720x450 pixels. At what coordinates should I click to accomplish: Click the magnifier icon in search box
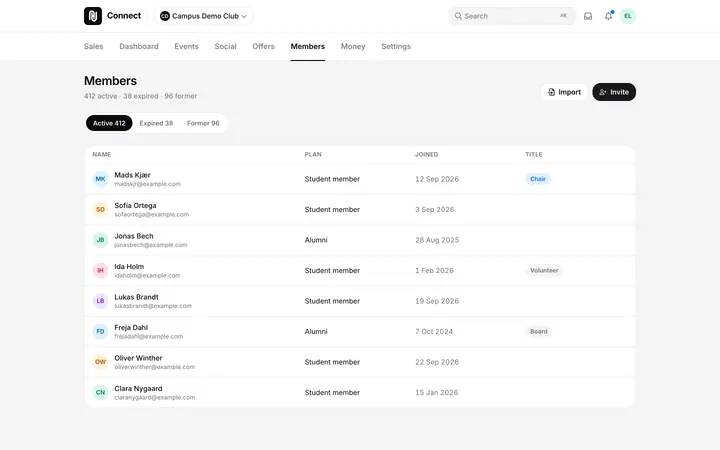click(458, 16)
